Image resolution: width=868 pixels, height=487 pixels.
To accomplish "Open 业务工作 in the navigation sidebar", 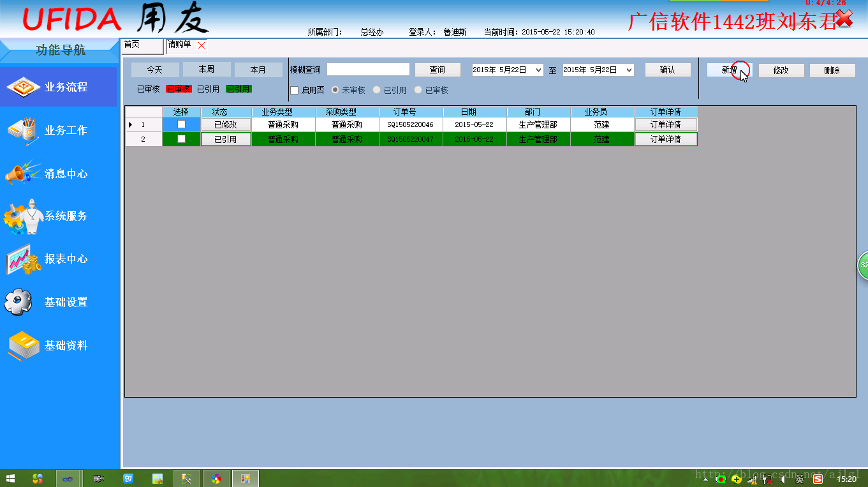I will click(x=59, y=130).
